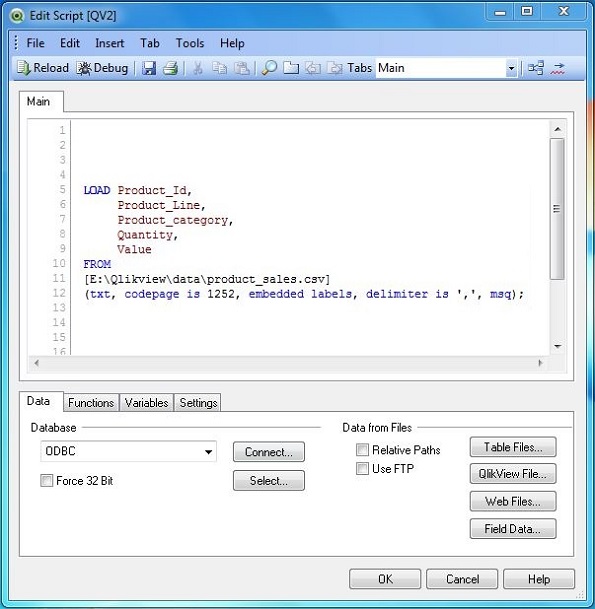
Task: Click the Web Files... button
Action: click(x=513, y=501)
